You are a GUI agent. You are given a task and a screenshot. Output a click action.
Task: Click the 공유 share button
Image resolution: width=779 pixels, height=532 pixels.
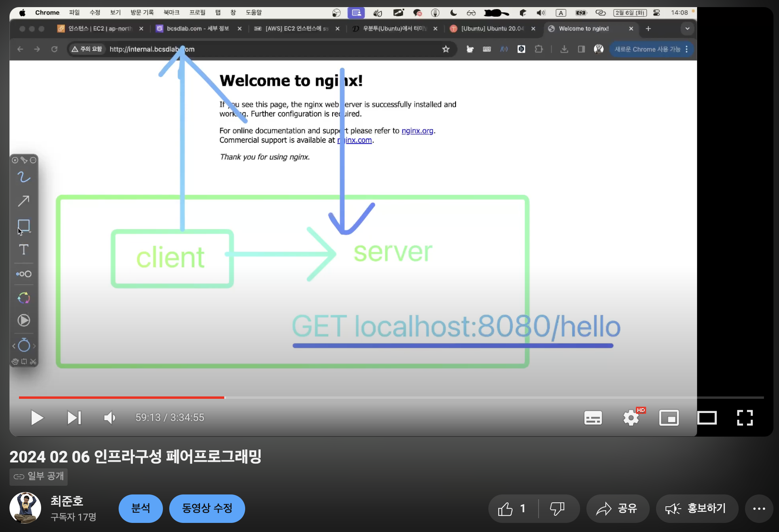(x=617, y=509)
